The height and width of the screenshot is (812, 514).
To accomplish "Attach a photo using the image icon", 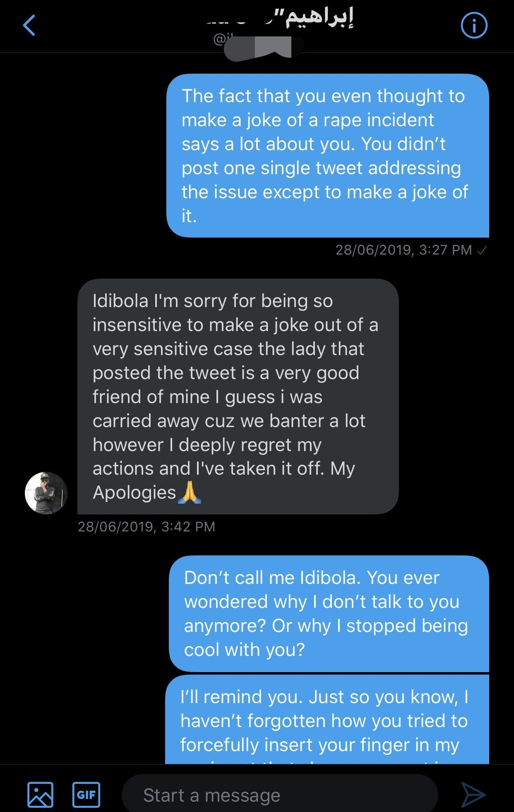I will (x=40, y=794).
